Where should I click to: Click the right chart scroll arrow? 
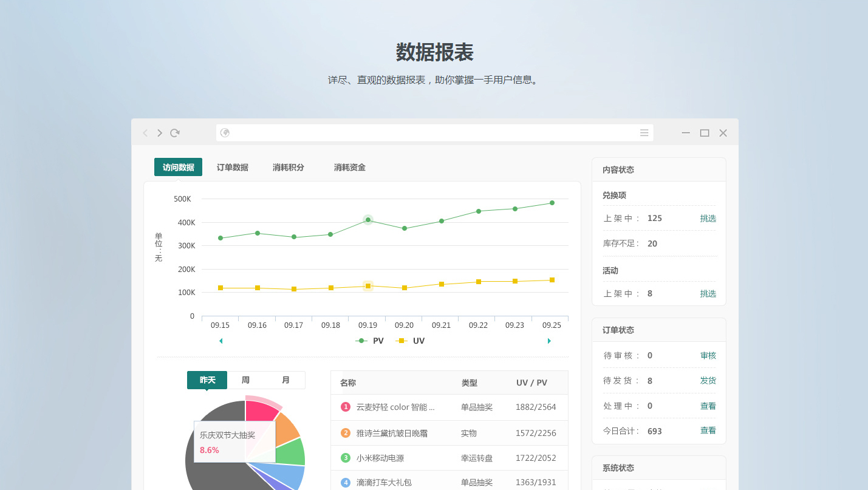[x=549, y=341]
